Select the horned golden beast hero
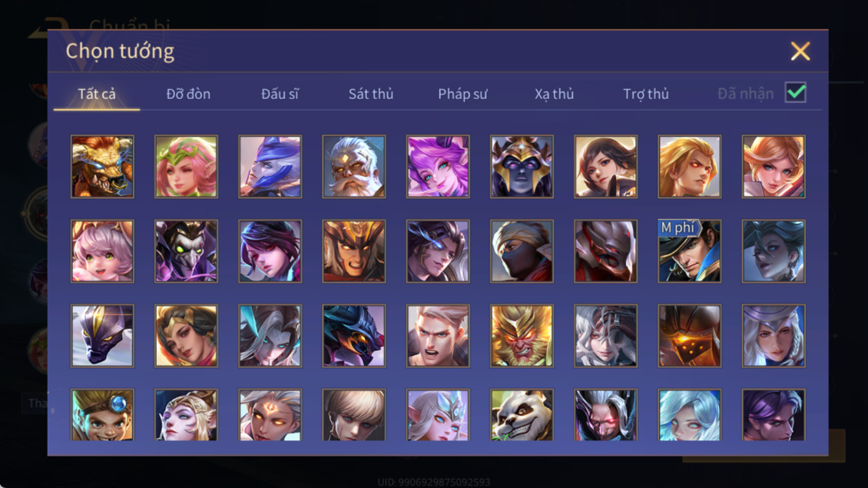Image resolution: width=868 pixels, height=488 pixels. tap(102, 166)
